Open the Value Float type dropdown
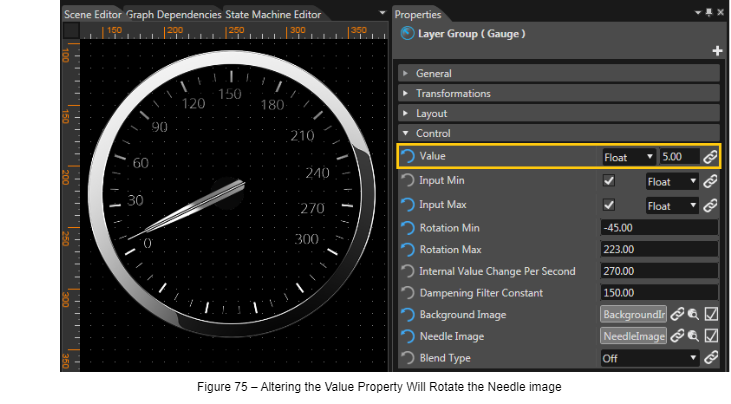The image size is (731, 404). pos(628,157)
